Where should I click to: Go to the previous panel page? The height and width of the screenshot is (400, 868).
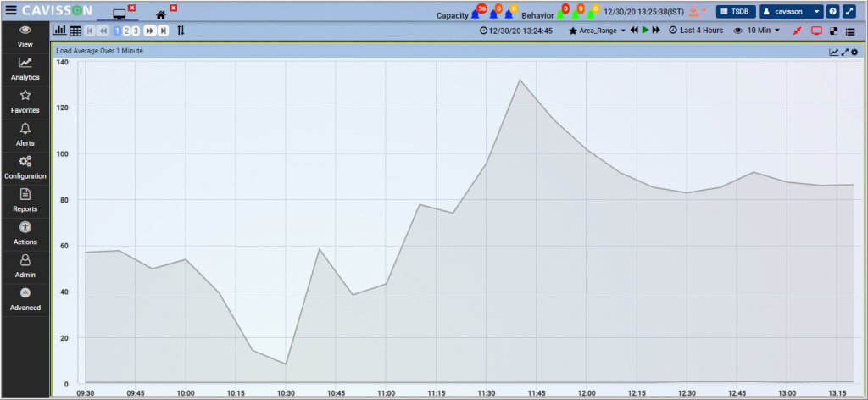click(103, 31)
